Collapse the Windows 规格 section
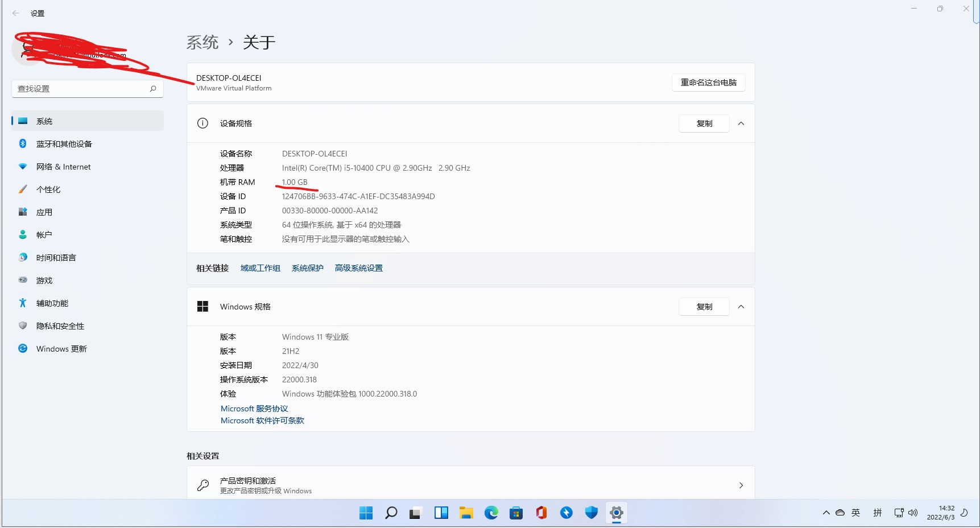 click(x=741, y=307)
